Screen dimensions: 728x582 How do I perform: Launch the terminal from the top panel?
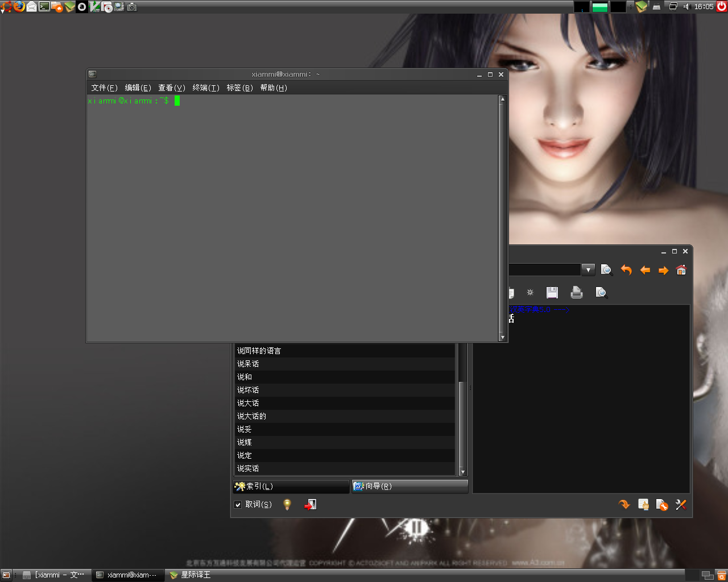pyautogui.click(x=44, y=7)
